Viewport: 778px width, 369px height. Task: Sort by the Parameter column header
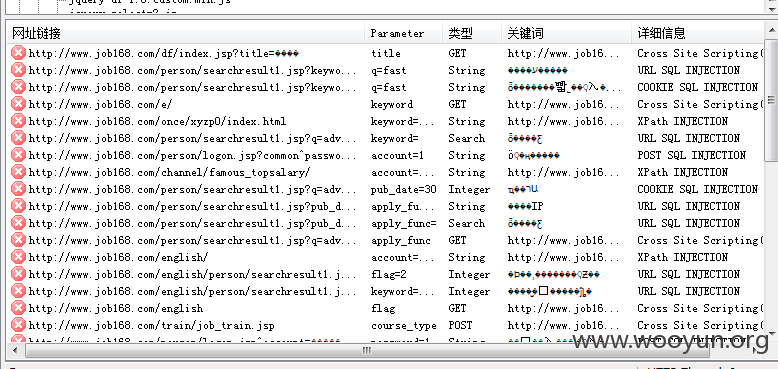pos(404,33)
